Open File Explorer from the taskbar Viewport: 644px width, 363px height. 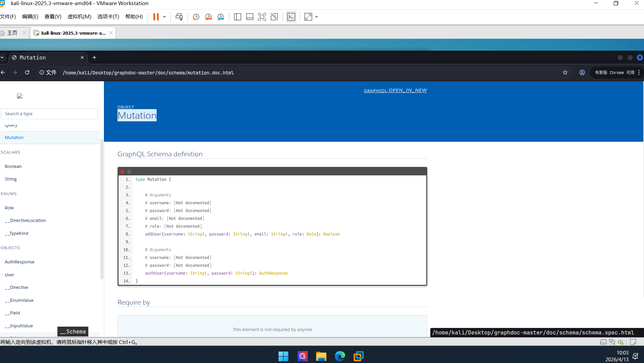[x=321, y=356]
